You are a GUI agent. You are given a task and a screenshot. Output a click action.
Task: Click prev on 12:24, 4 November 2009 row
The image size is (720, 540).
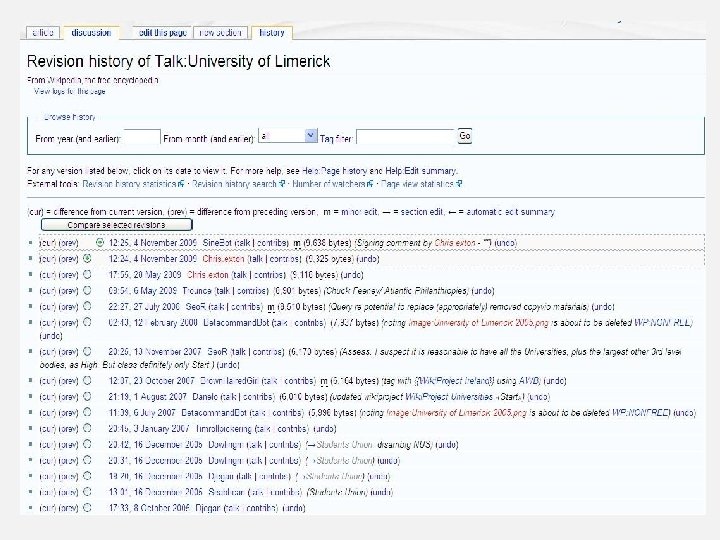click(x=69, y=259)
